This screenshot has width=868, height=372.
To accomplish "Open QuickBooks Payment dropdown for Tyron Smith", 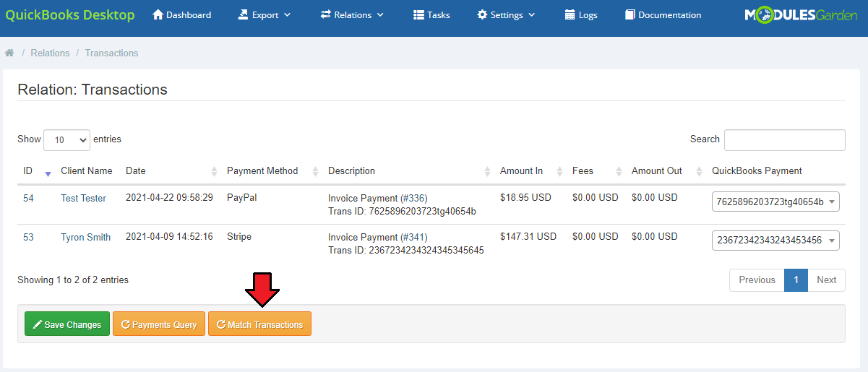I will pos(775,241).
